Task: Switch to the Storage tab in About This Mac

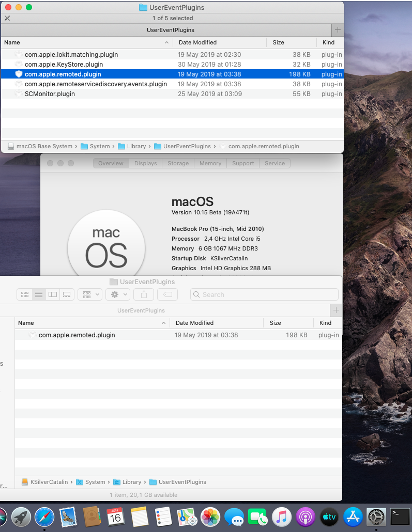Action: pos(178,163)
